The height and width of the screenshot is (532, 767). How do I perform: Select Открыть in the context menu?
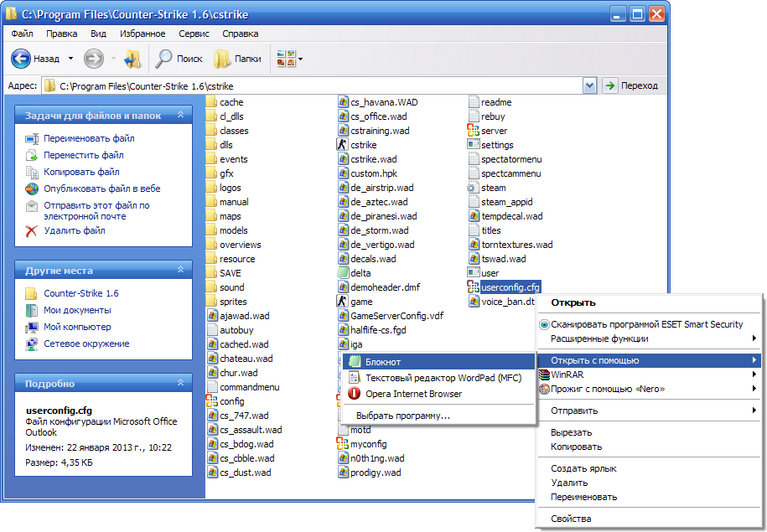click(649, 302)
